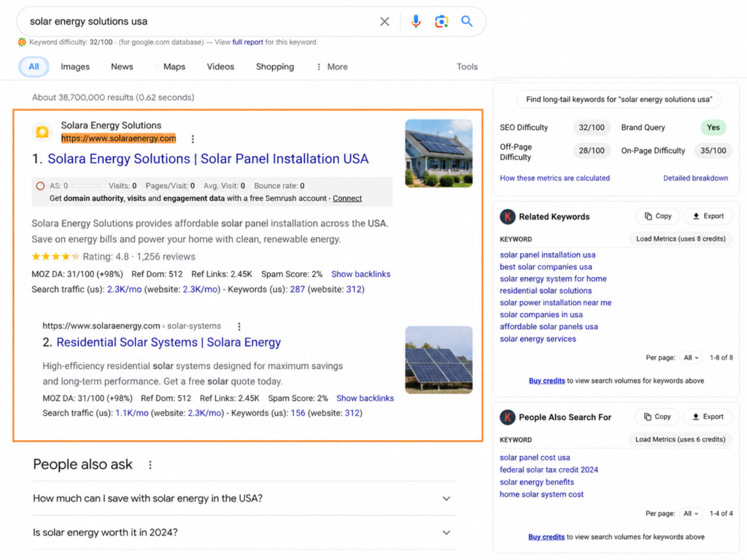Open the Shopping results tab
Image resolution: width=747 pixels, height=560 pixels.
275,66
